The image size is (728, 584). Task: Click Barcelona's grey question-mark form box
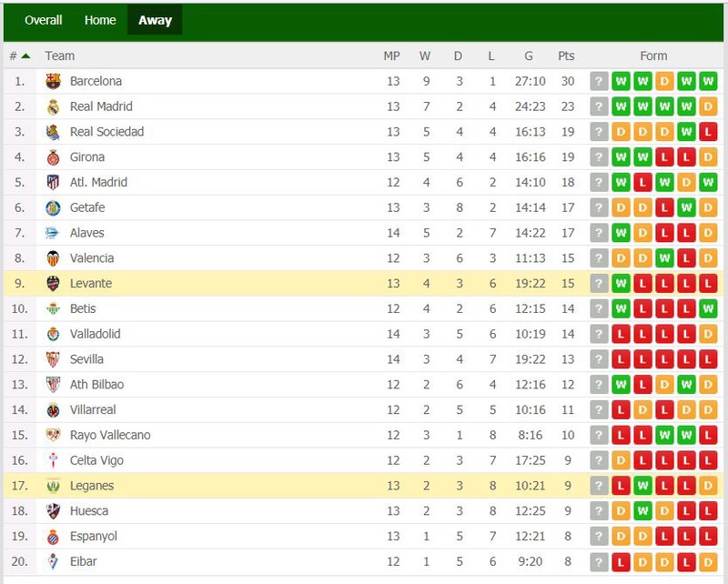(599, 81)
